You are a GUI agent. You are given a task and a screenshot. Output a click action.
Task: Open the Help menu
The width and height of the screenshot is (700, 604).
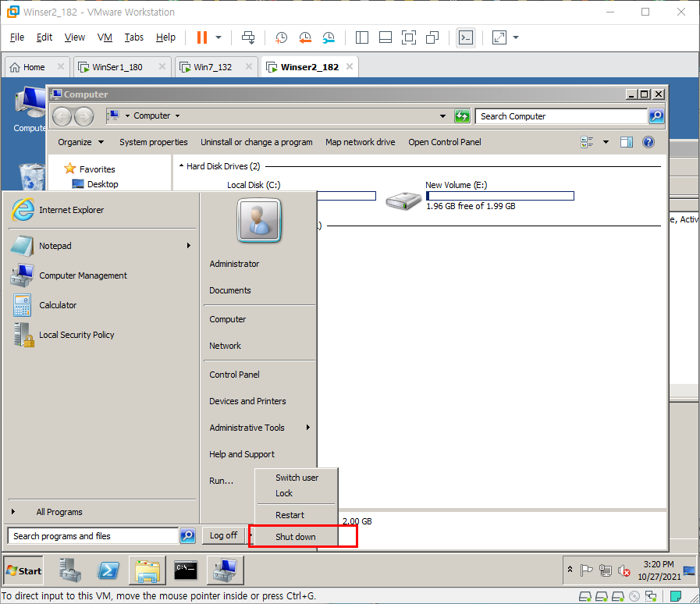(165, 37)
